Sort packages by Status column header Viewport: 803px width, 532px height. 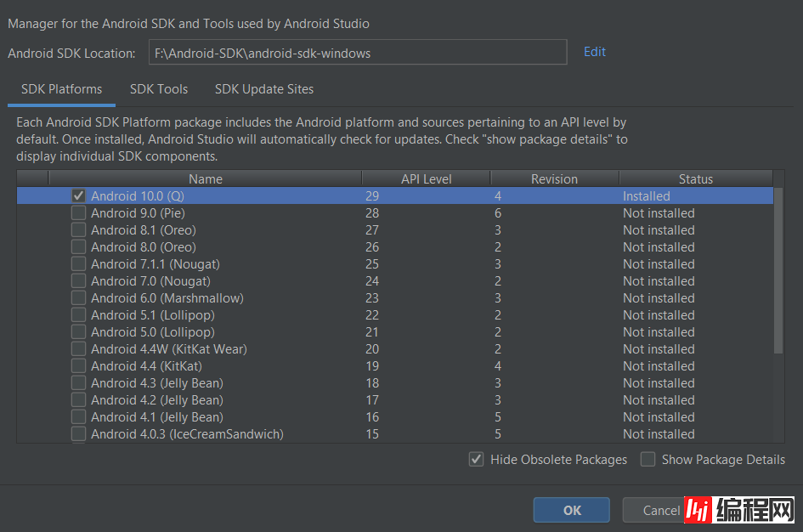click(x=695, y=179)
